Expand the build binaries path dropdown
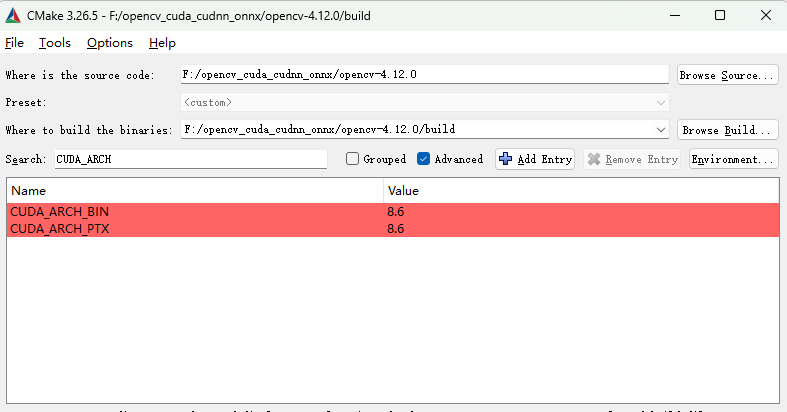 (660, 130)
